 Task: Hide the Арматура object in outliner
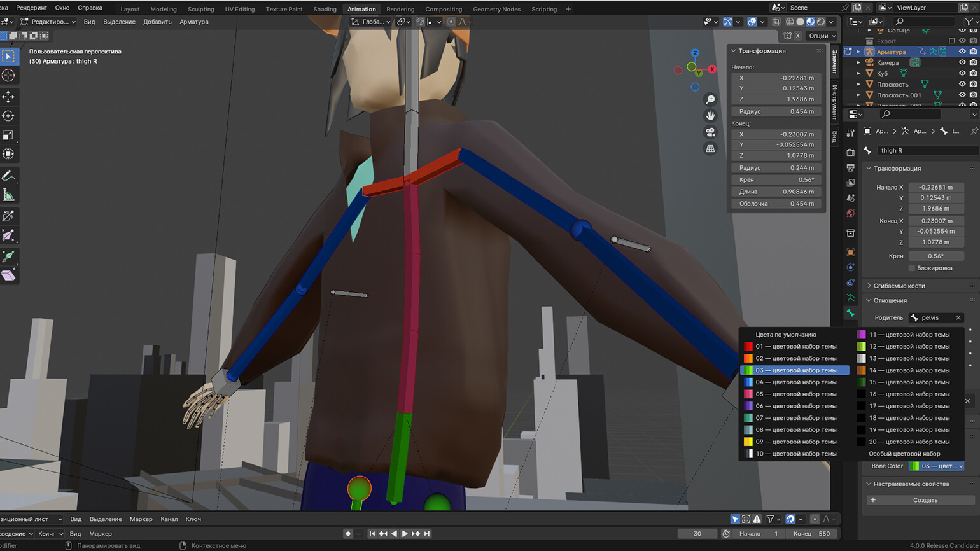(962, 52)
